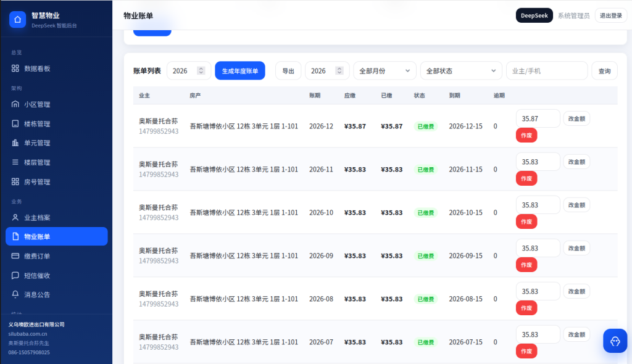Click the 退出登录 logout button
This screenshot has height=364, width=632.
(x=610, y=15)
